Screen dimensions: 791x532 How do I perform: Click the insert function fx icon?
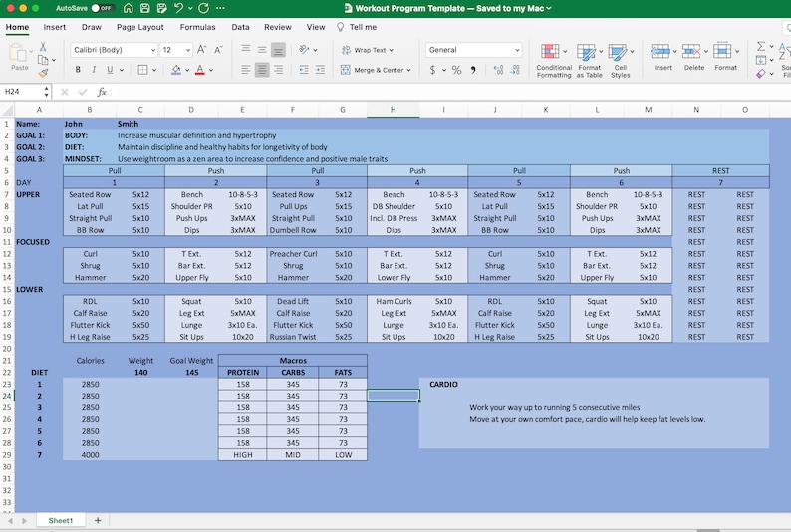[x=102, y=92]
